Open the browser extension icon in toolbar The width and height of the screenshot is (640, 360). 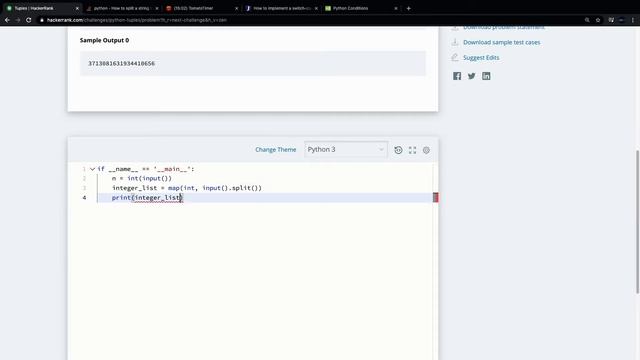pos(611,20)
